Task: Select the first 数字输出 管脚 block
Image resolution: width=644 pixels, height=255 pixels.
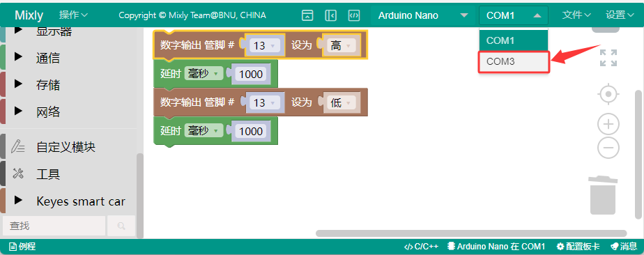Action: pos(197,45)
